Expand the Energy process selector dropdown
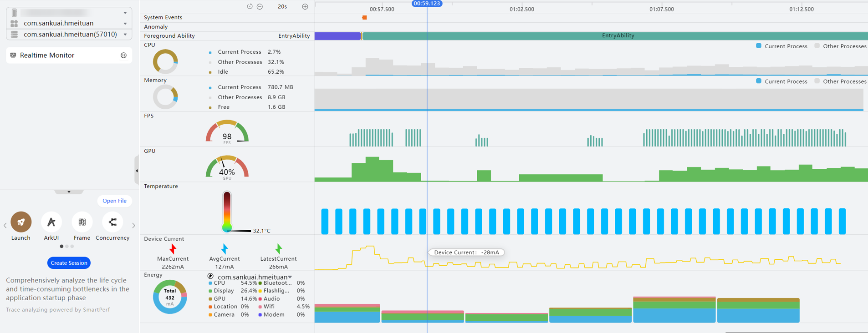This screenshot has width=868, height=333. point(290,277)
